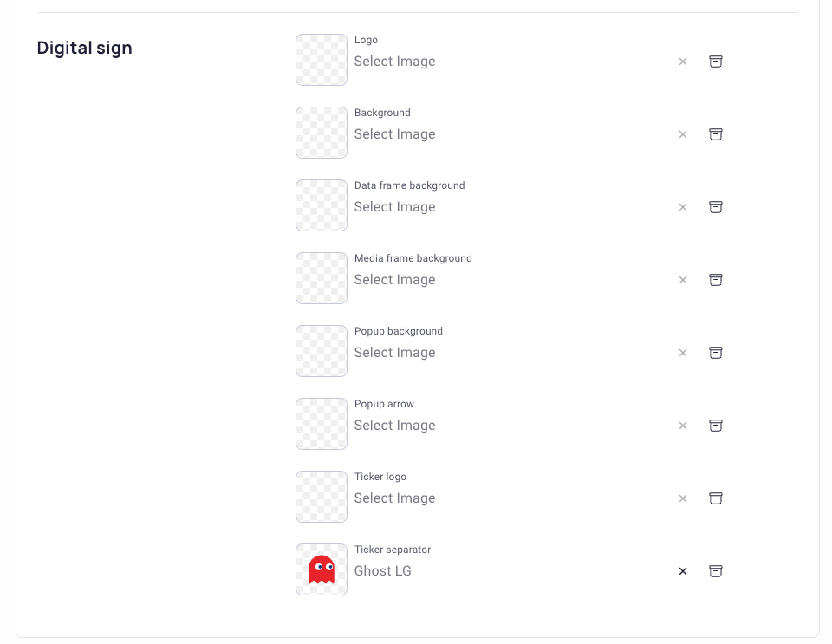Select image for Media frame background
The image size is (832, 644).
[395, 280]
